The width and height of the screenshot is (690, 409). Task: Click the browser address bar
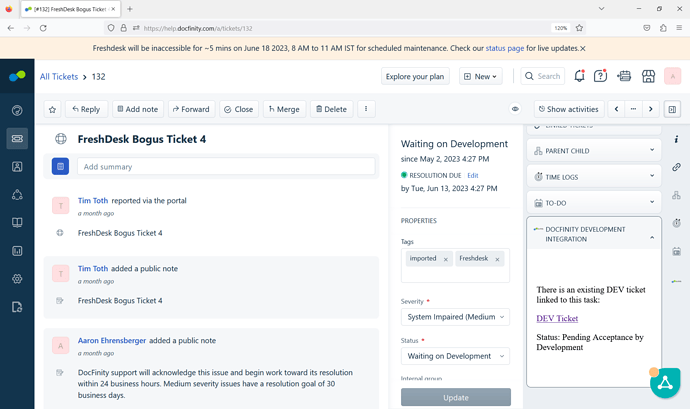(x=345, y=28)
